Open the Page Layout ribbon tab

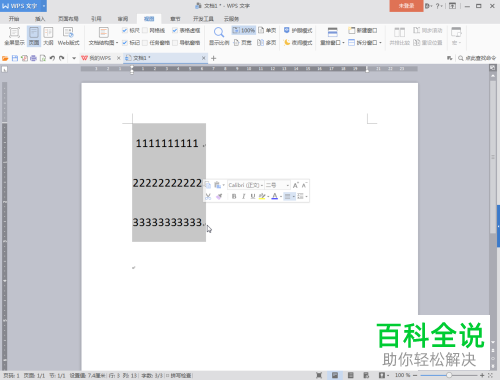[x=68, y=19]
